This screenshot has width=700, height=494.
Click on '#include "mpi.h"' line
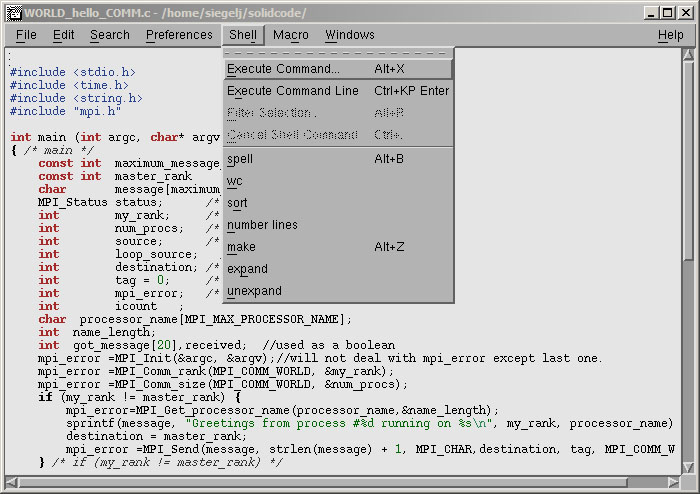click(x=65, y=111)
